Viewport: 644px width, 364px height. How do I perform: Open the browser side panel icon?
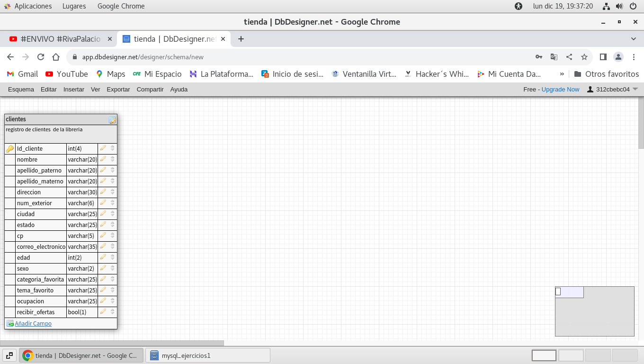click(x=603, y=57)
